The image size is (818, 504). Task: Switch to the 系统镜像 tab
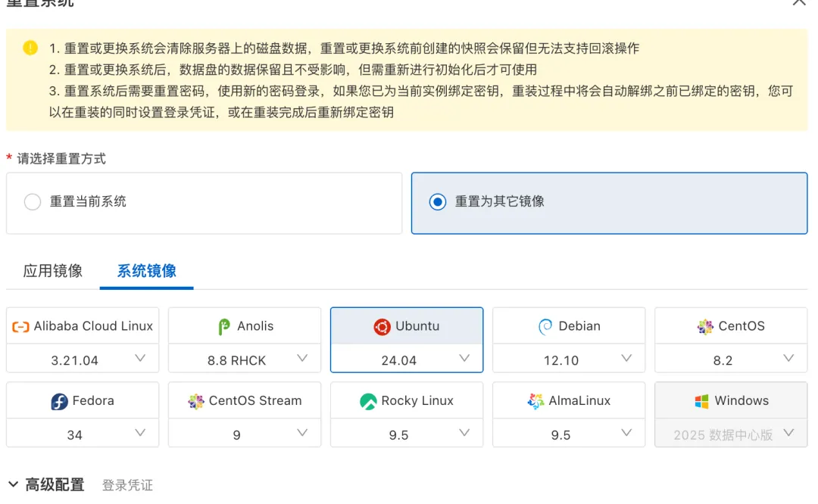pyautogui.click(x=147, y=271)
